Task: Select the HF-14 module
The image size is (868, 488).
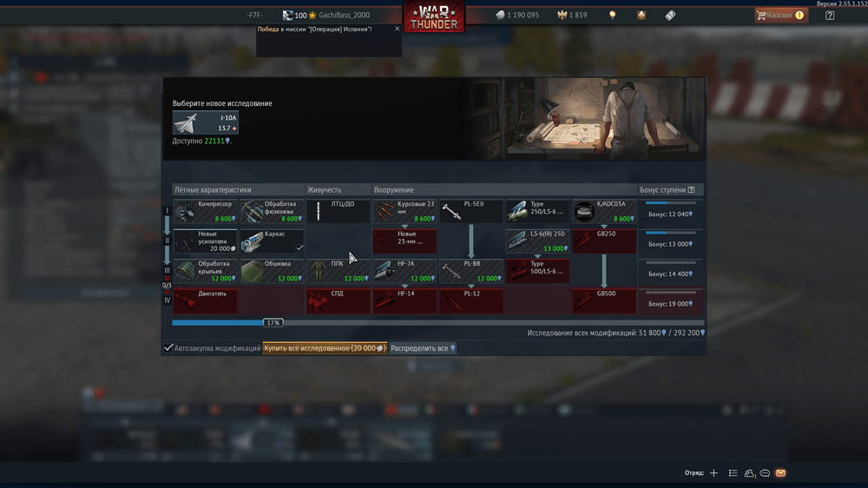Action: pos(404,300)
